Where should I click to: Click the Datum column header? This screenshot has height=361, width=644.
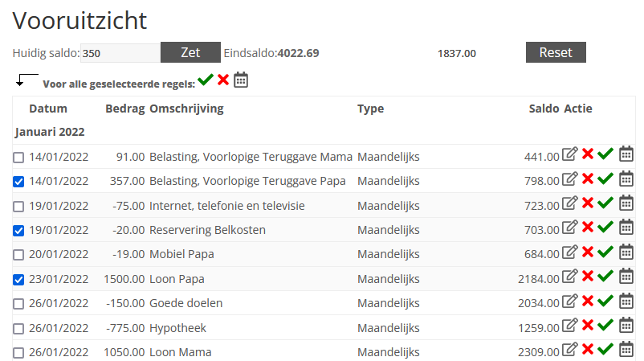pyautogui.click(x=48, y=109)
